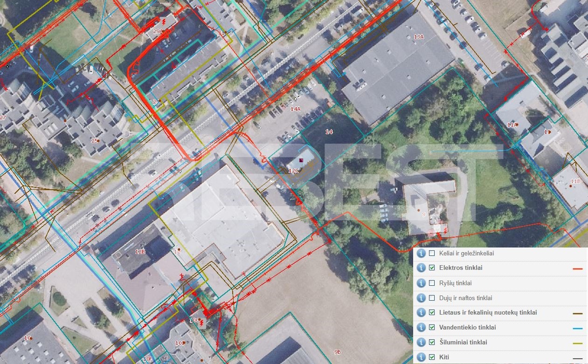Click the red Elektros tinklai legend line
This screenshot has height=364, width=588.
click(577, 269)
